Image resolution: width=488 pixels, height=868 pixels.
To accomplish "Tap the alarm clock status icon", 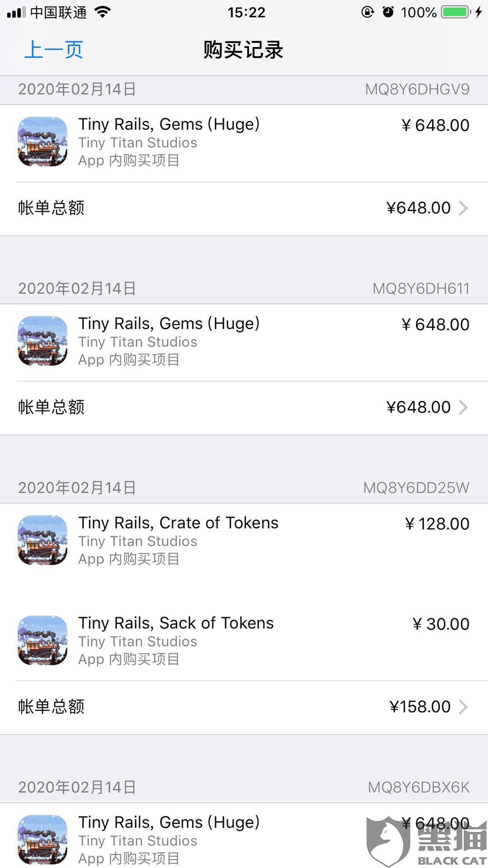I will pyautogui.click(x=388, y=12).
